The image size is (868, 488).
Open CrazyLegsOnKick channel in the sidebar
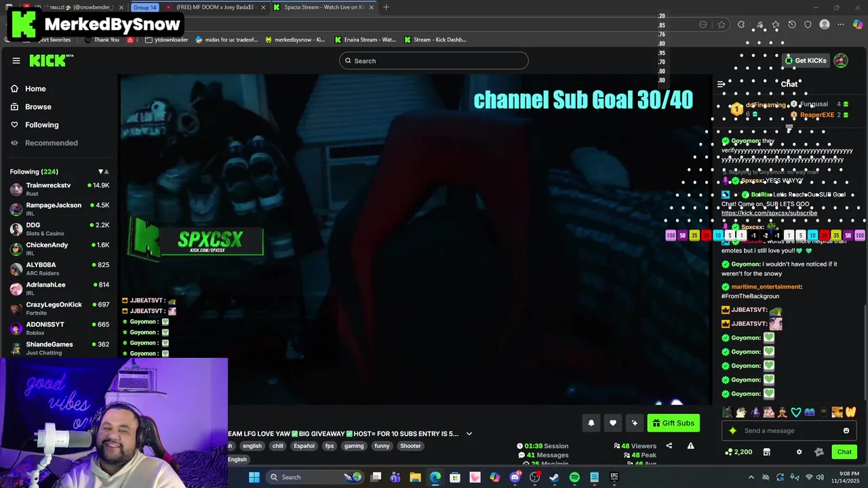coord(60,308)
